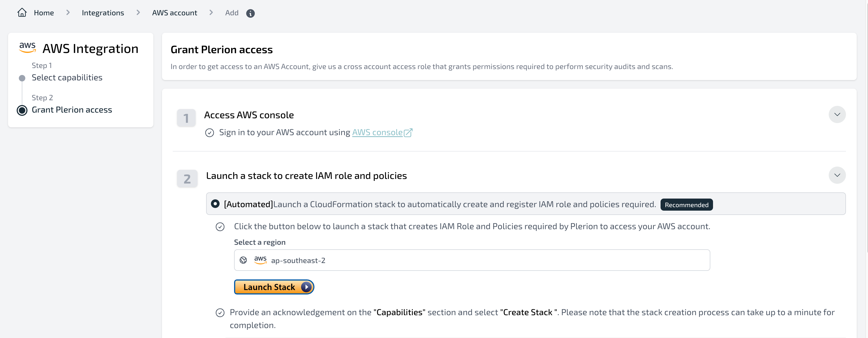Open the Home breadcrumb link
The height and width of the screenshot is (338, 868).
click(x=44, y=13)
